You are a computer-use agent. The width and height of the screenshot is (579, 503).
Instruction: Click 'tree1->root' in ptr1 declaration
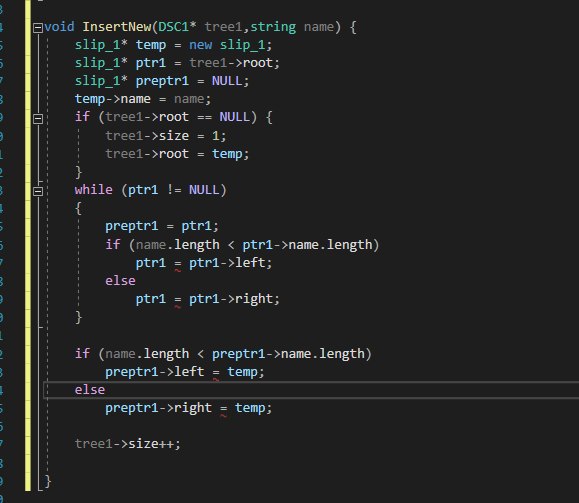click(x=231, y=63)
